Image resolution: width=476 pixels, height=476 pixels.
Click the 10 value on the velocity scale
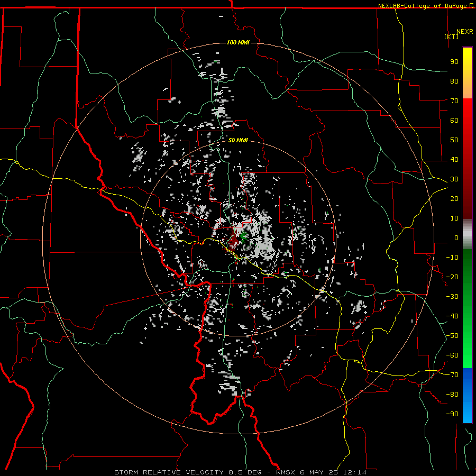coord(454,218)
